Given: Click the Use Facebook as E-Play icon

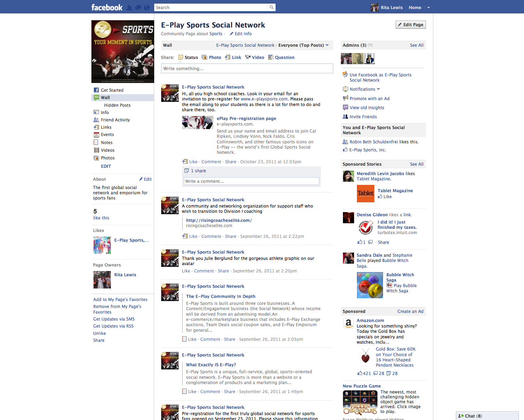Looking at the screenshot, I should (345, 75).
